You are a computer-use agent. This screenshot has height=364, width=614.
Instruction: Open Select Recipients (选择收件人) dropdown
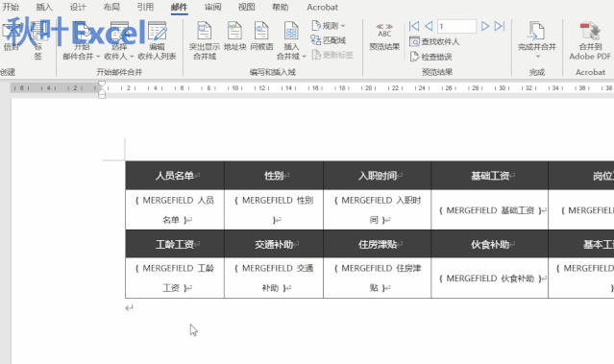tap(119, 40)
